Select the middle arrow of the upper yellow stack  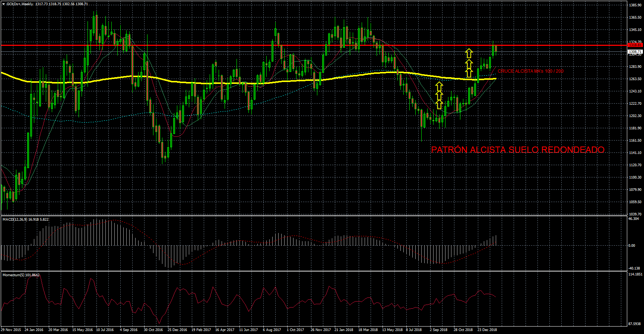[469, 63]
